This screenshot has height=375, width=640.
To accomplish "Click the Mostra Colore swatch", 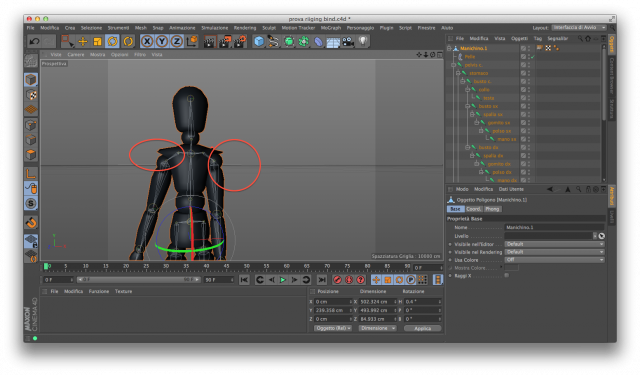I will coord(511,268).
